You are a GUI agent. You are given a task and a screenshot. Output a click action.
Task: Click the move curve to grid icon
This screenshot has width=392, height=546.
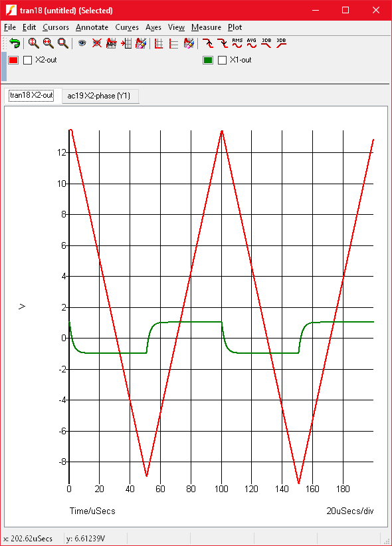[x=126, y=43]
